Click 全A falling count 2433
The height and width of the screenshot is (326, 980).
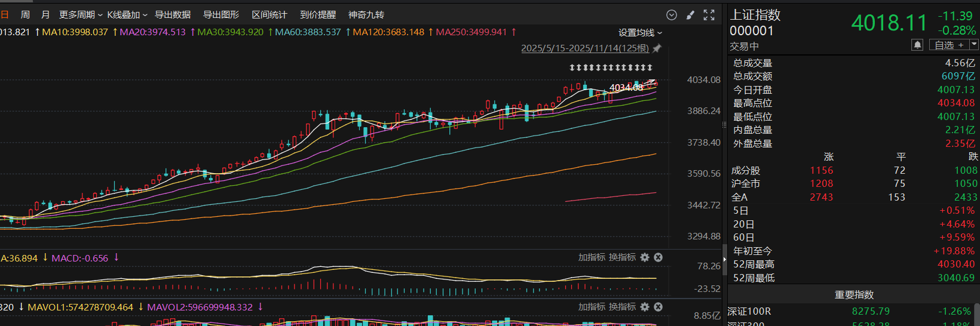966,198
